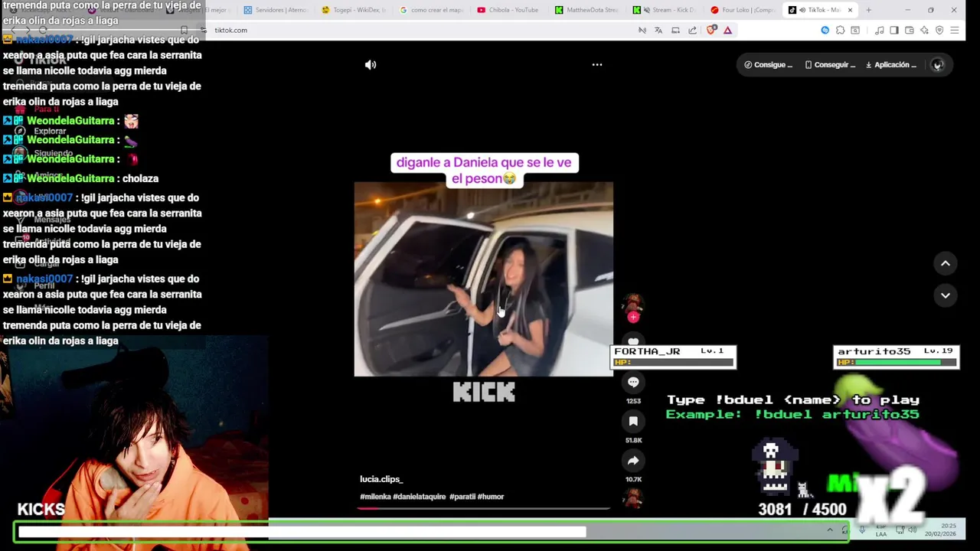Click the 'Consigue...' coins button

769,65
